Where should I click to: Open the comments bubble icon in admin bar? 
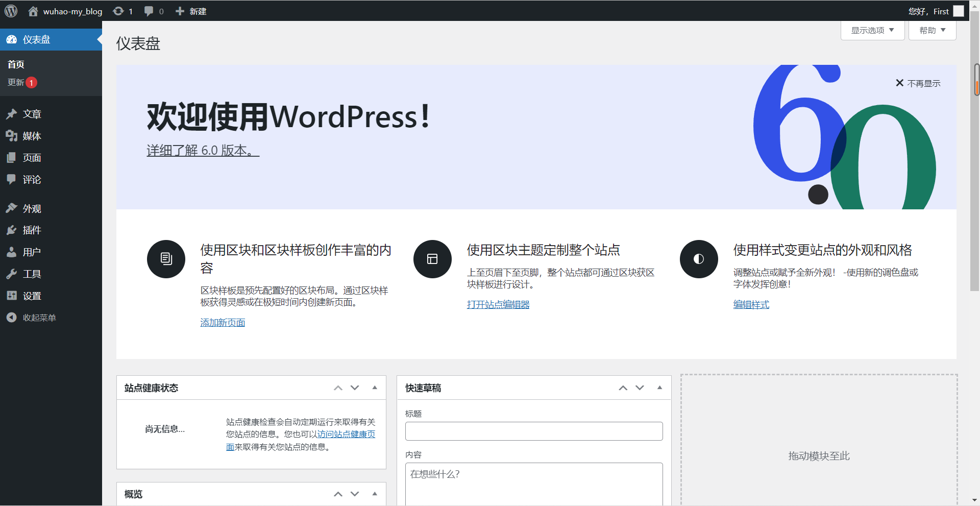coord(149,11)
